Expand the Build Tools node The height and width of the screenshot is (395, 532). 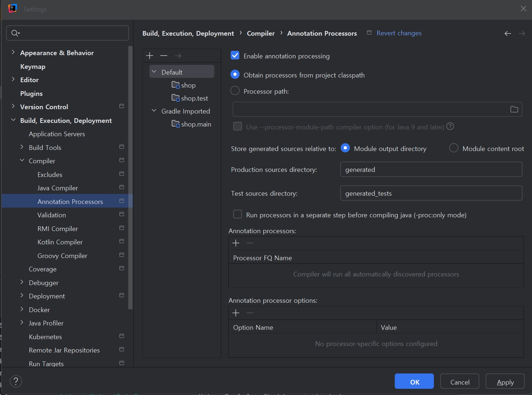tap(22, 147)
